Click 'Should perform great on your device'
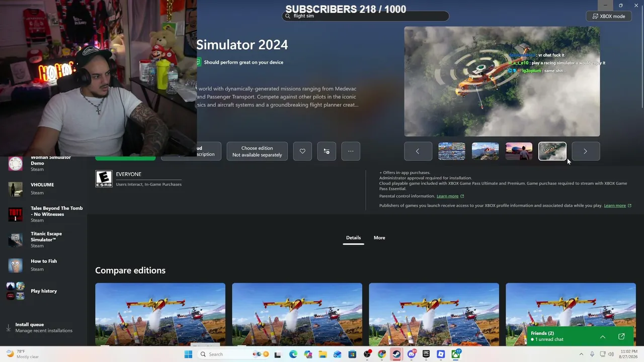644x362 pixels. [244, 62]
